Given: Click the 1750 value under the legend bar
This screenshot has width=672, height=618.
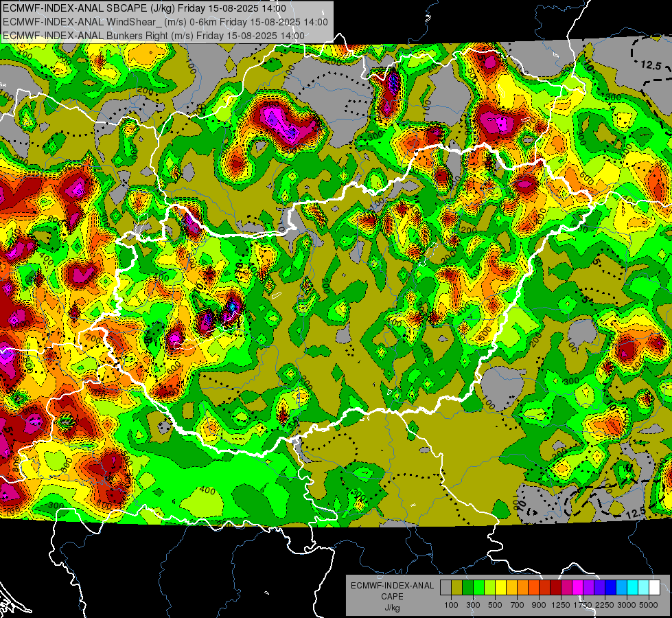Looking at the screenshot, I should (x=583, y=605).
